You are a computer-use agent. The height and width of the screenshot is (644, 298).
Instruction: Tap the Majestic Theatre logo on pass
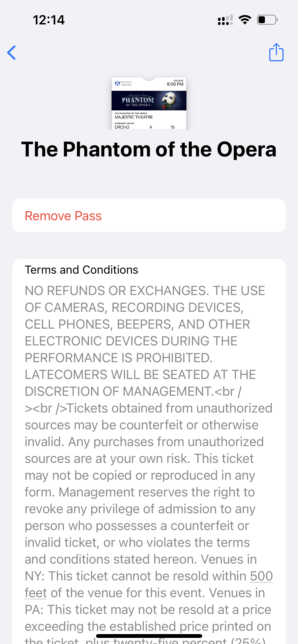124,83
